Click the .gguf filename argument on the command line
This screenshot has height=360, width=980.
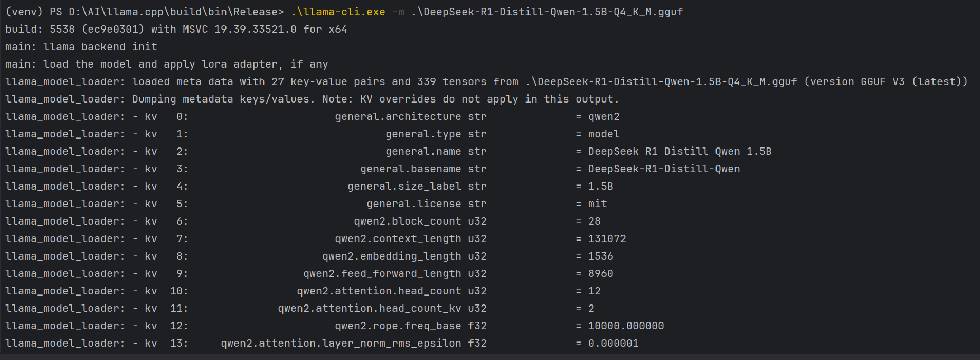(x=547, y=12)
